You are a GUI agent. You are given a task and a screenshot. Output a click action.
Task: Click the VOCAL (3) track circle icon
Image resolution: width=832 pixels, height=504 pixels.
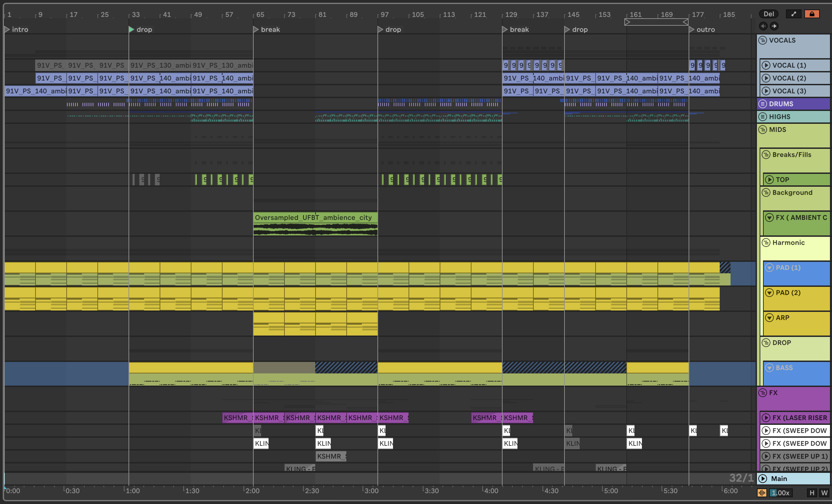(766, 91)
